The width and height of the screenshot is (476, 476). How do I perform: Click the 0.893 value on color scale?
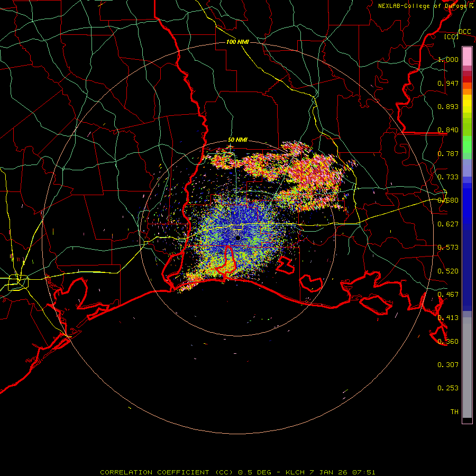tap(448, 106)
